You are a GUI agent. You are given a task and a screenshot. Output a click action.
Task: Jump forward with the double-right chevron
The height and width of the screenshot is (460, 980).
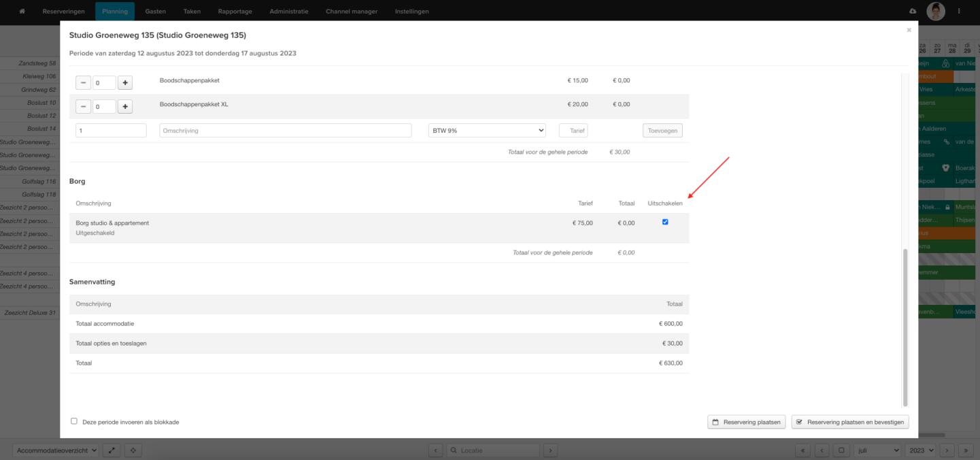(965, 450)
